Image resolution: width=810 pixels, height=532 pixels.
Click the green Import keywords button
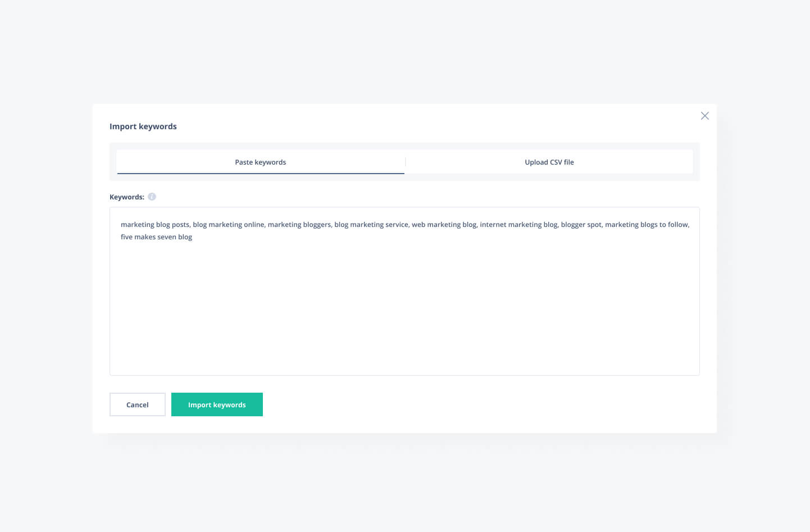pyautogui.click(x=217, y=404)
